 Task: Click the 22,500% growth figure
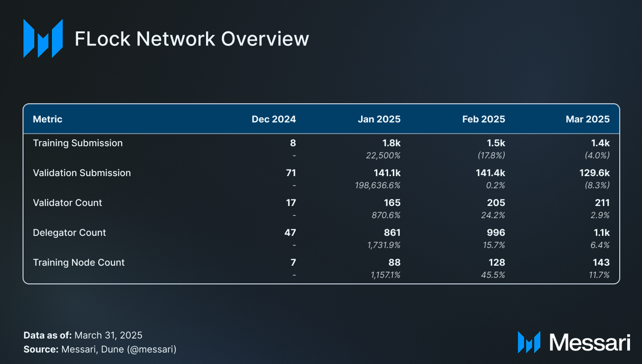(383, 155)
